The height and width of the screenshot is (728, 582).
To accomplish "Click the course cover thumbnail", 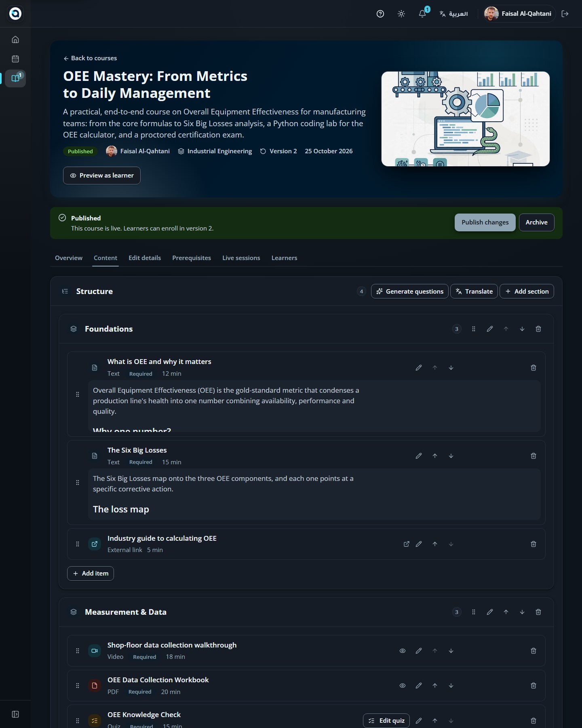I will point(466,119).
